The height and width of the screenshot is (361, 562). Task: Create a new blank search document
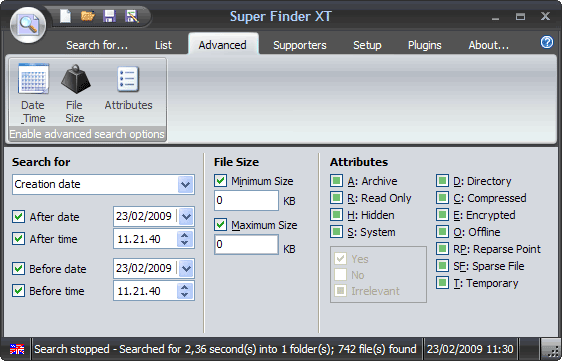65,16
